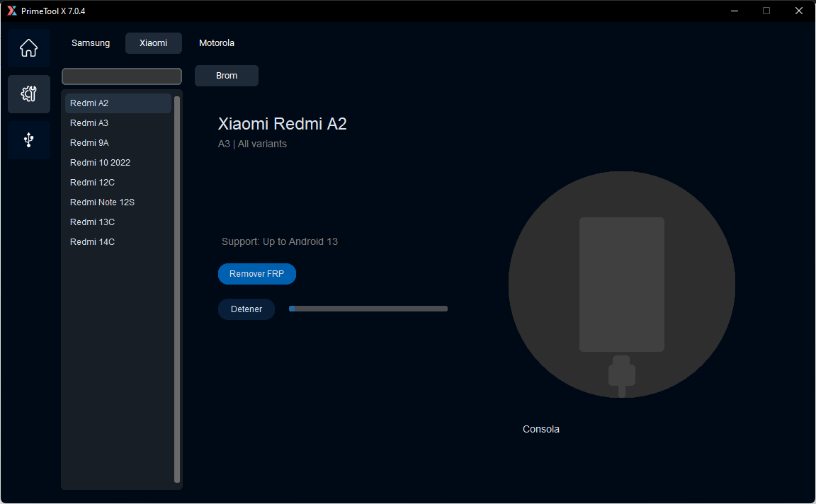Click the device list vertical scrollbar
The height and width of the screenshot is (504, 816).
tap(177, 289)
